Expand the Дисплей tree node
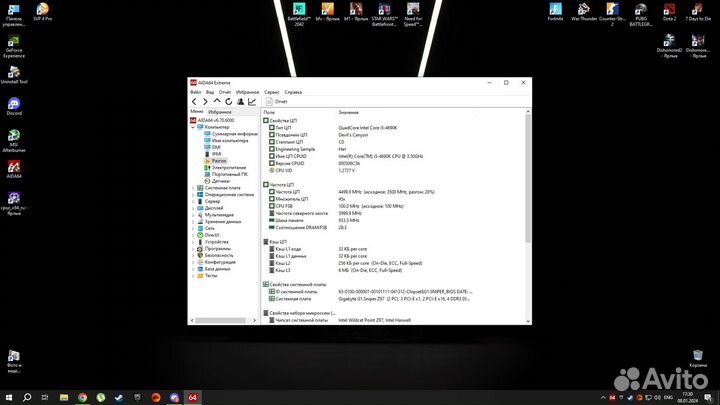The image size is (720, 405). pyautogui.click(x=193, y=208)
